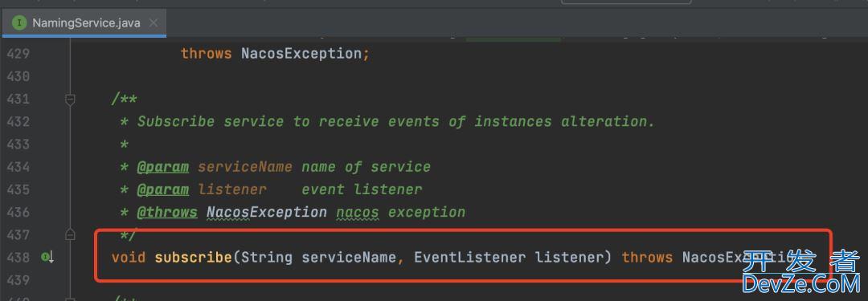Click the String type in subscribe signature

266,258
